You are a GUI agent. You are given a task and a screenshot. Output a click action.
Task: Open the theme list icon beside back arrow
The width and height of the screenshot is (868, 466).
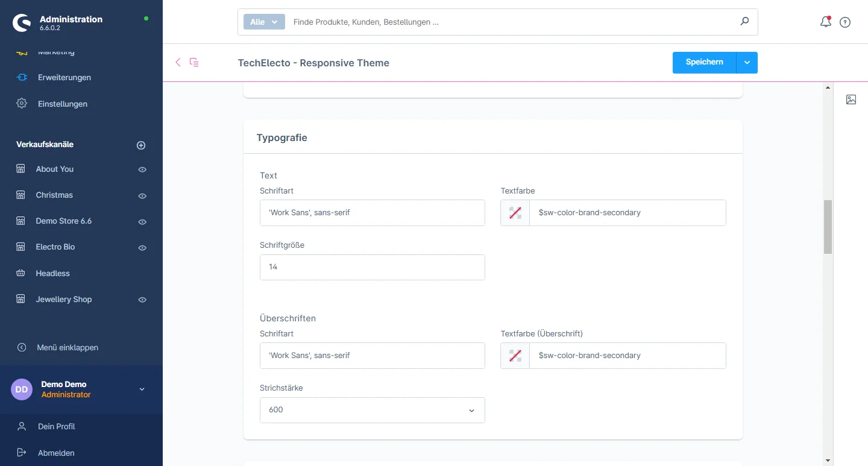coord(194,62)
